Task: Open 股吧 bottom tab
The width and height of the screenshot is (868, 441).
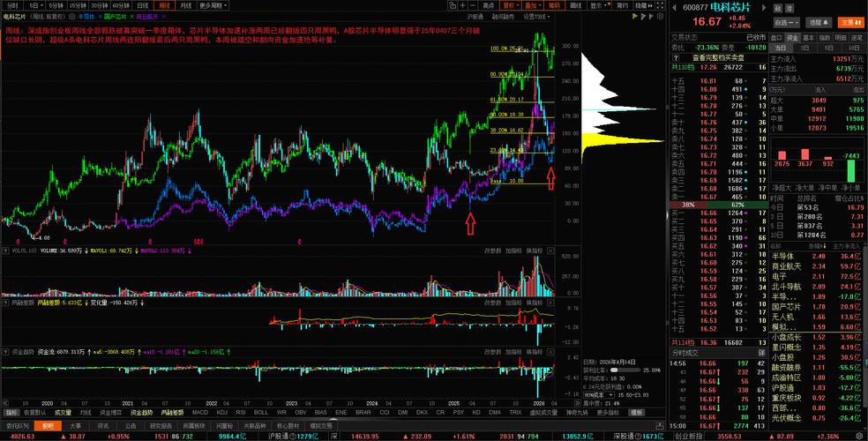Action: tap(48, 426)
